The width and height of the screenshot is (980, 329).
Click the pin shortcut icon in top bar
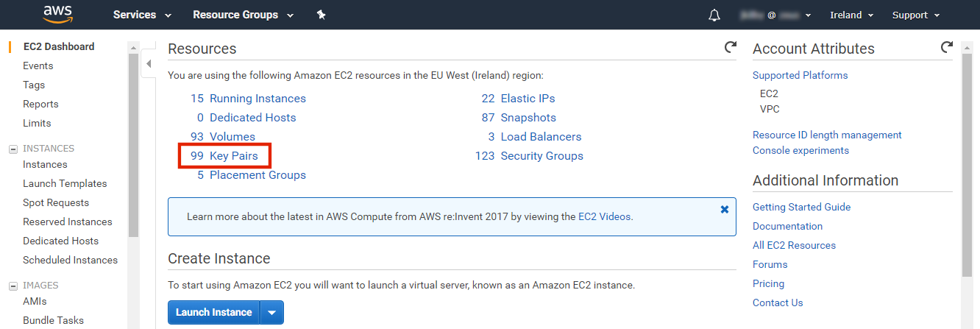(321, 15)
